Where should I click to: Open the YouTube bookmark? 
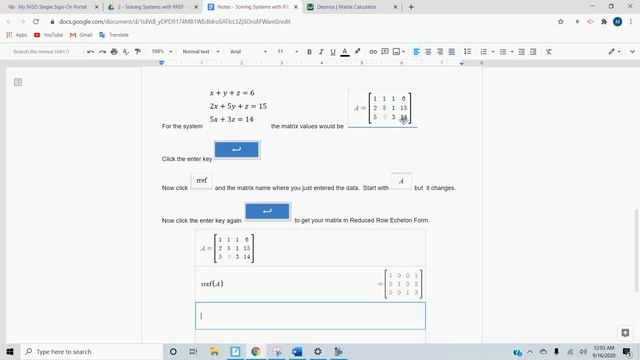pos(49,35)
